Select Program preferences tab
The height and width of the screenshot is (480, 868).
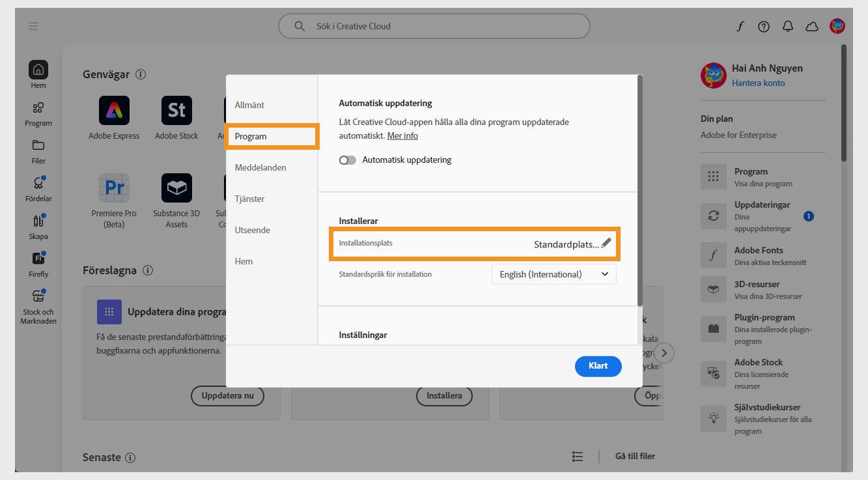(272, 136)
